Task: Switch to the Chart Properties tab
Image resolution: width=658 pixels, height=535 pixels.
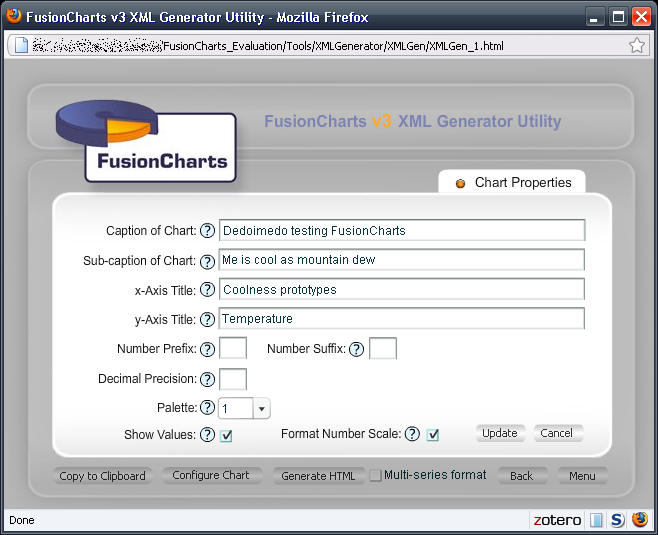Action: (513, 183)
